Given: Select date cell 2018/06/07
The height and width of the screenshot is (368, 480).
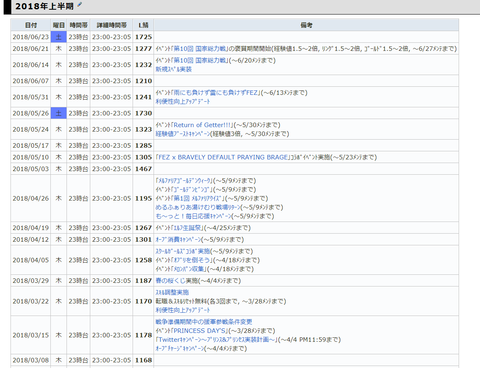Looking at the screenshot, I should [x=31, y=81].
